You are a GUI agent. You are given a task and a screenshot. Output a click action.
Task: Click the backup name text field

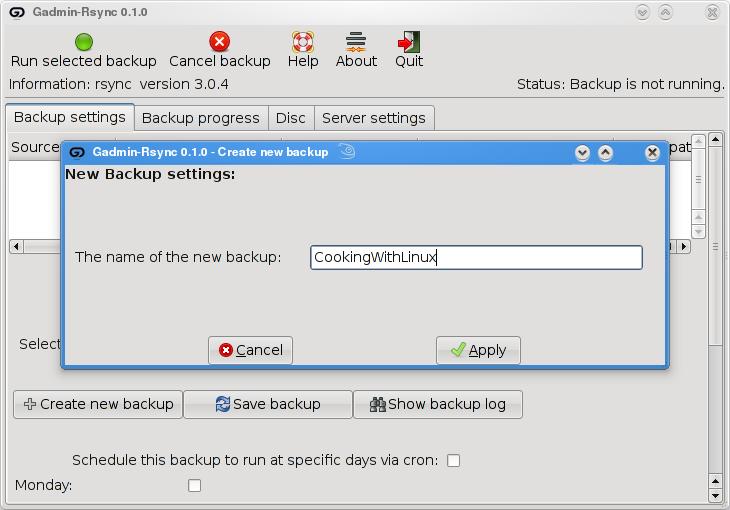476,257
